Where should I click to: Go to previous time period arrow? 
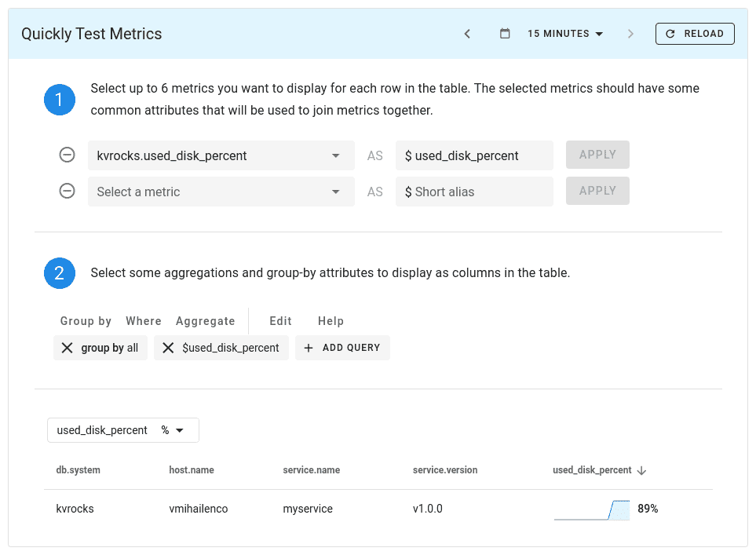pyautogui.click(x=467, y=34)
